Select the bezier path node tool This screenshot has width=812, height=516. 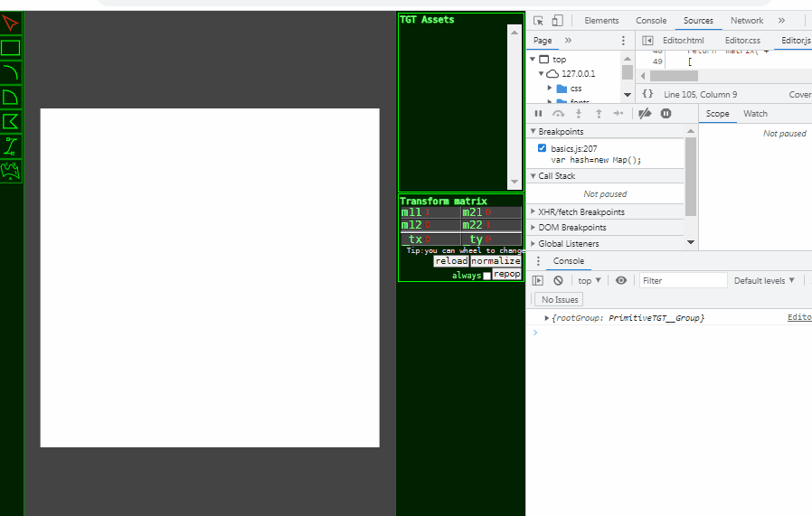pos(10,146)
